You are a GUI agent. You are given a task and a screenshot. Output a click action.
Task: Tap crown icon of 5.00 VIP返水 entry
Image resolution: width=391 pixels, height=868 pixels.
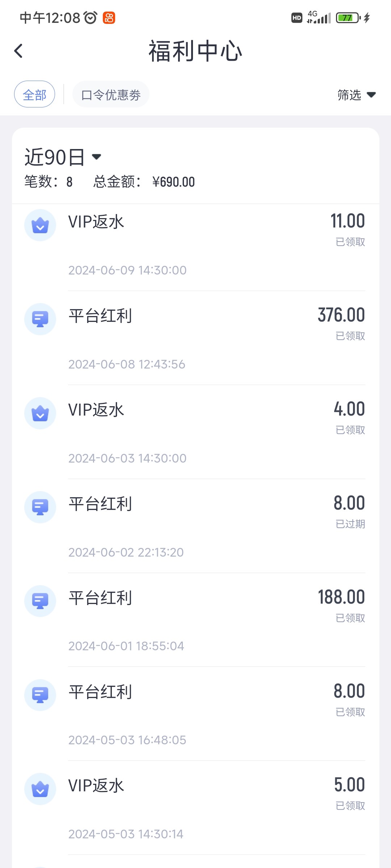(x=40, y=789)
